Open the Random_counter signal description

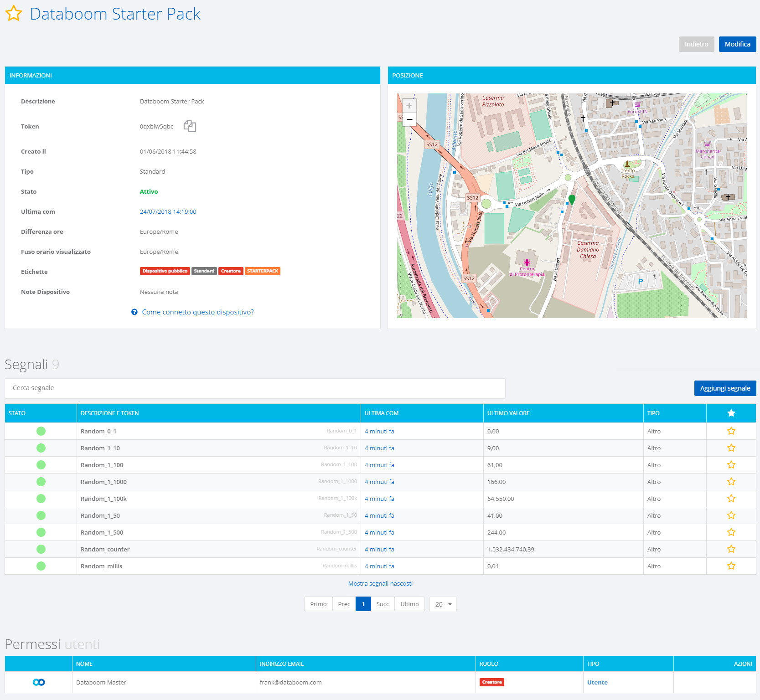pyautogui.click(x=105, y=550)
